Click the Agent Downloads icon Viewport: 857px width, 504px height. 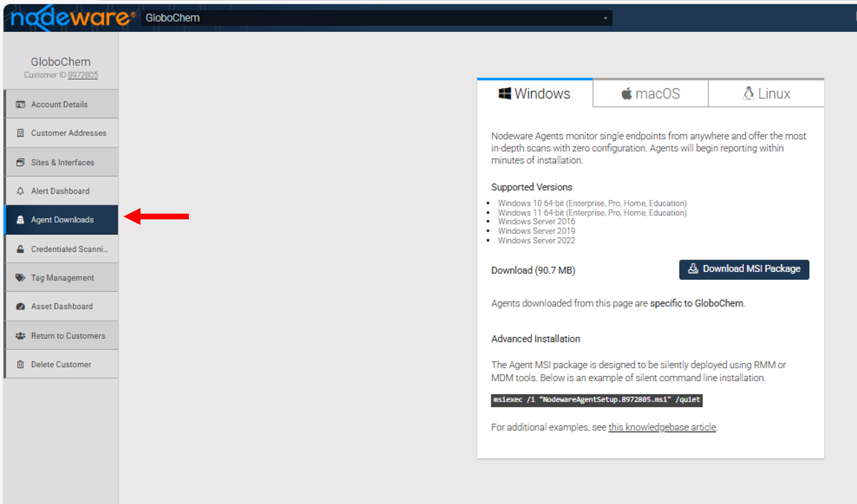(x=20, y=220)
